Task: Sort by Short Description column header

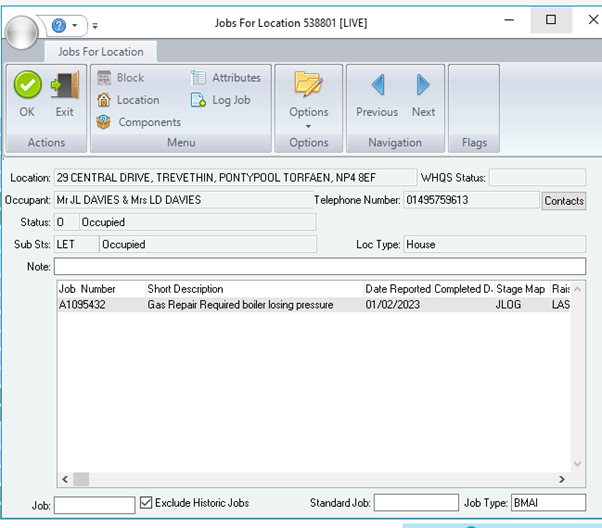Action: tap(255, 289)
